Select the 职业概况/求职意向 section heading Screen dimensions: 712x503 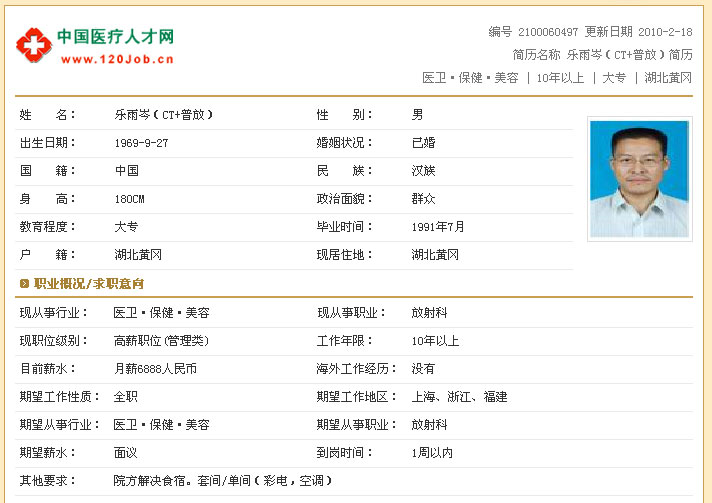pyautogui.click(x=89, y=284)
